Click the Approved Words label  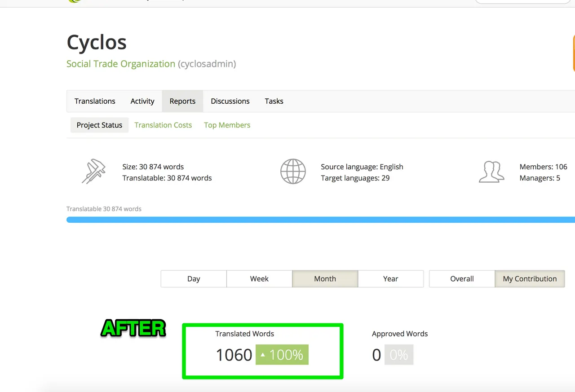(x=400, y=334)
